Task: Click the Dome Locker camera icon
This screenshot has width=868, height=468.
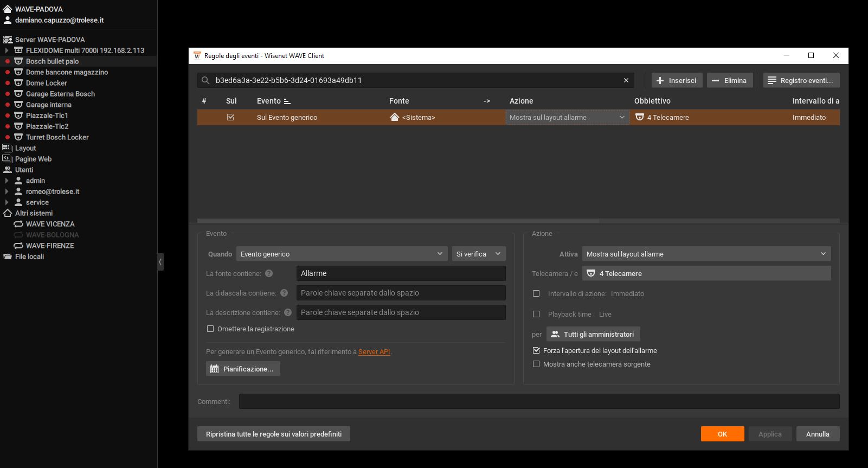Action: (x=18, y=83)
